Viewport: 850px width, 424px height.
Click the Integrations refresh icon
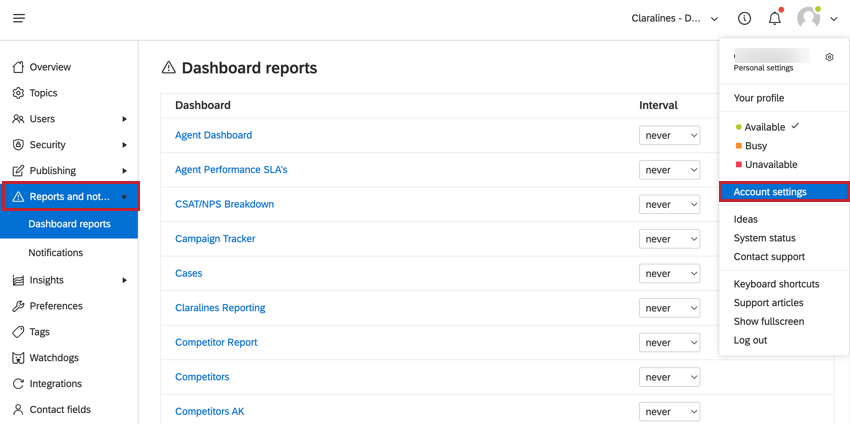18,384
